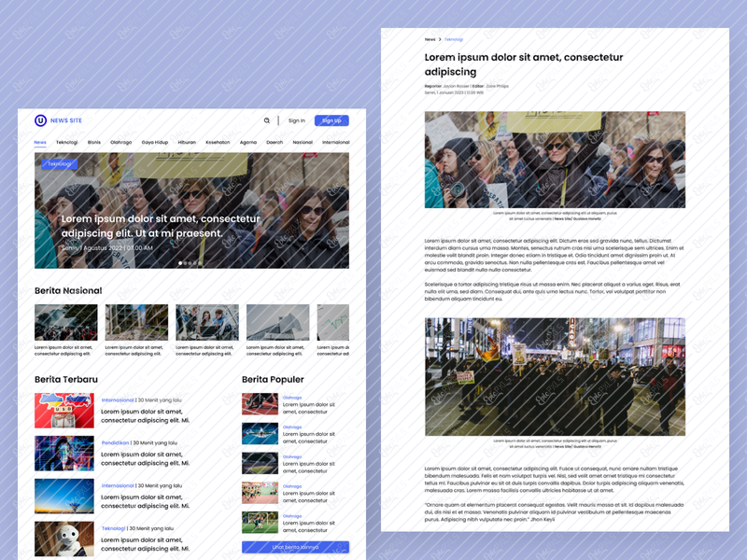This screenshot has height=560, width=747.
Task: Click Teknologi in the article page breadcrumb
Action: 454,39
